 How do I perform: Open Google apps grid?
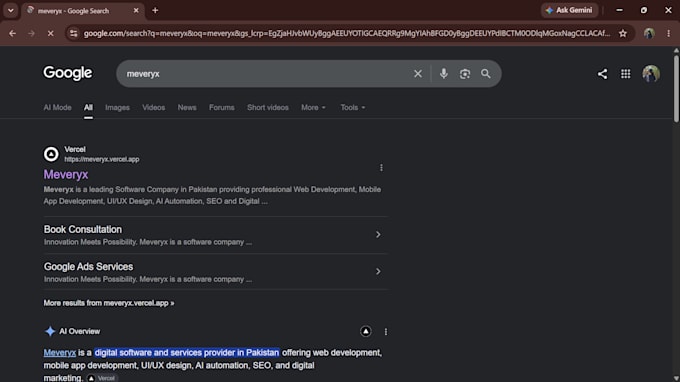click(x=625, y=74)
